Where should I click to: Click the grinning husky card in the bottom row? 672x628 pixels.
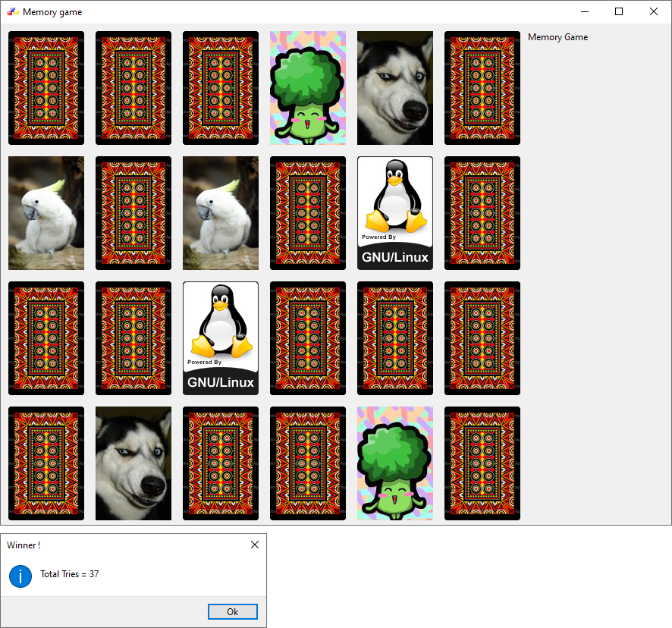pyautogui.click(x=133, y=463)
